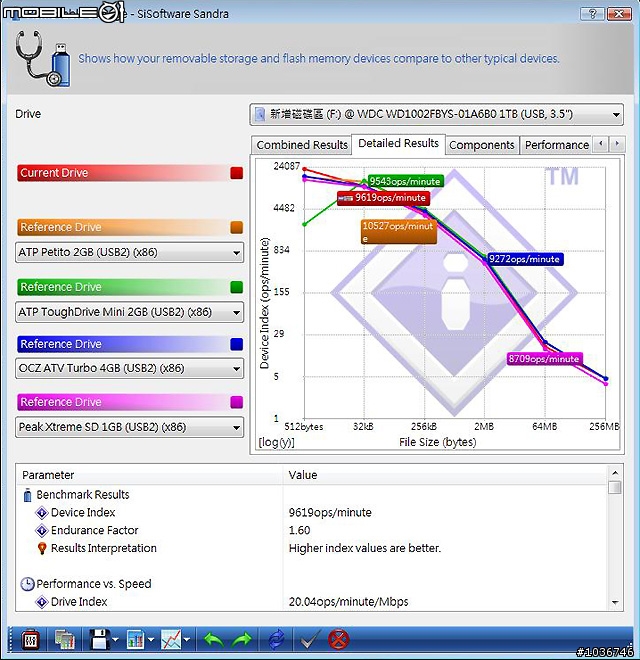
Task: Click the green 9543ops/minute chart label
Action: (x=405, y=181)
